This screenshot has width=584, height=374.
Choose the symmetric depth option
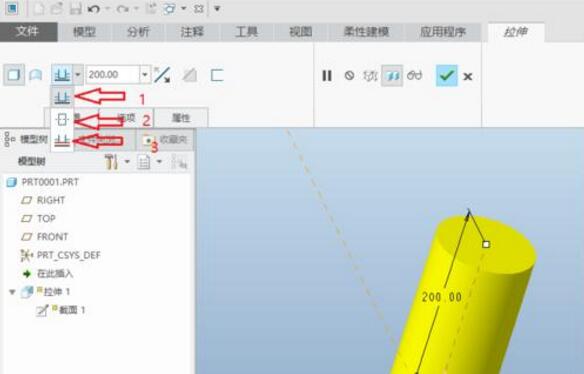point(62,120)
